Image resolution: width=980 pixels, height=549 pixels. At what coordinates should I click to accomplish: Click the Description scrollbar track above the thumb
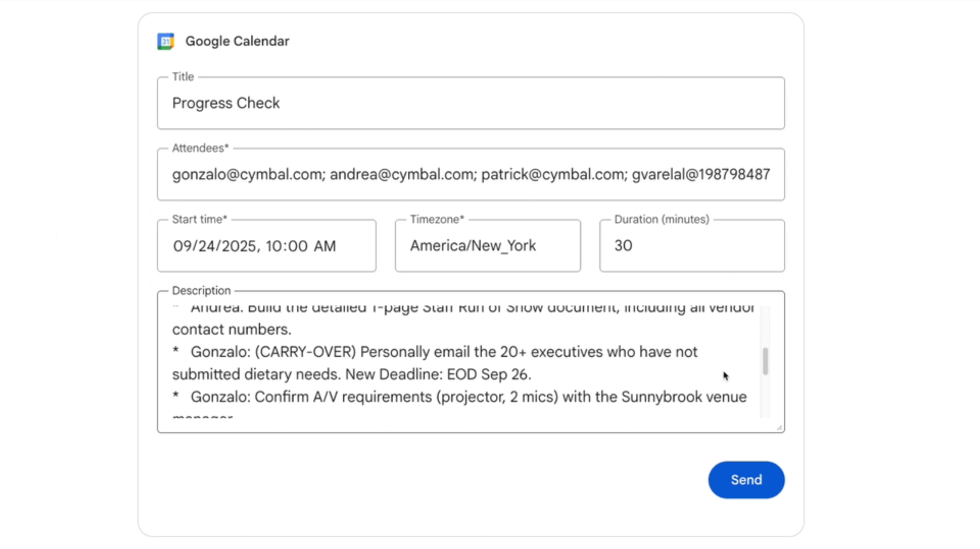pos(765,325)
